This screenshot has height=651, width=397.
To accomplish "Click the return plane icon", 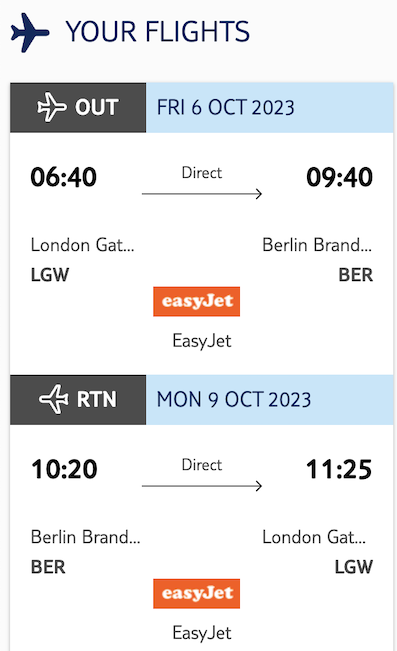I will [54, 399].
